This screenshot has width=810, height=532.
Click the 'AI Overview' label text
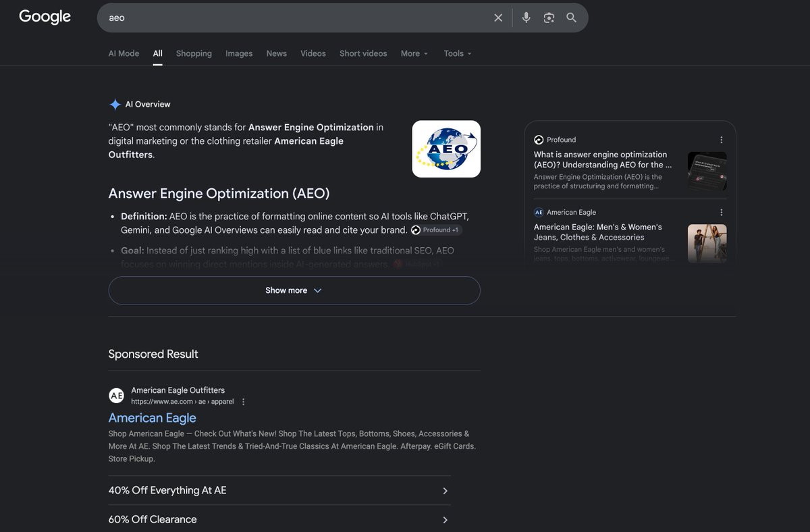click(x=148, y=105)
